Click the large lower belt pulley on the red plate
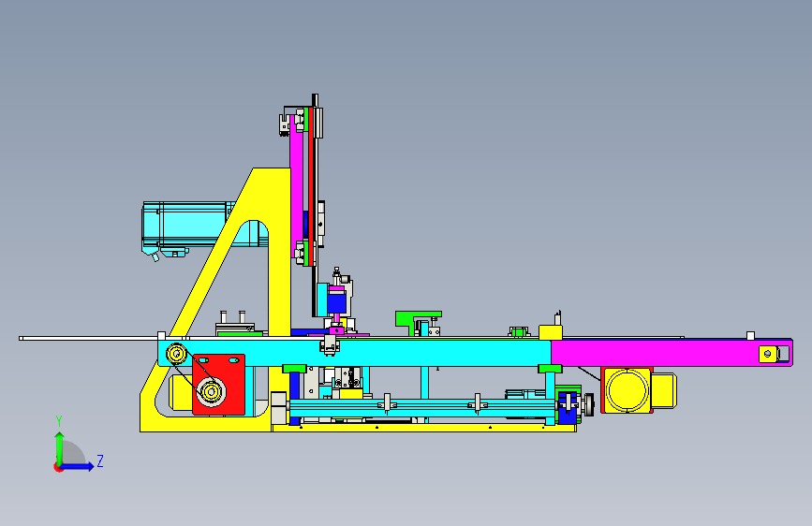The height and width of the screenshot is (526, 812). (x=211, y=392)
